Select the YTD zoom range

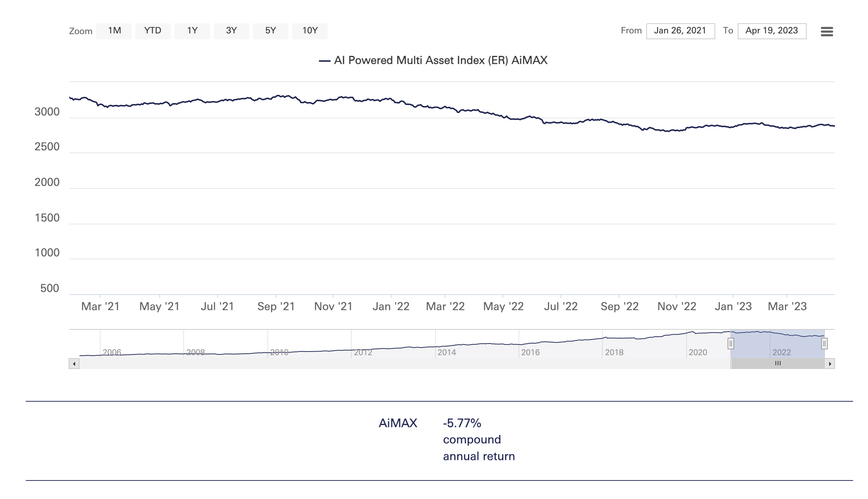tap(153, 31)
